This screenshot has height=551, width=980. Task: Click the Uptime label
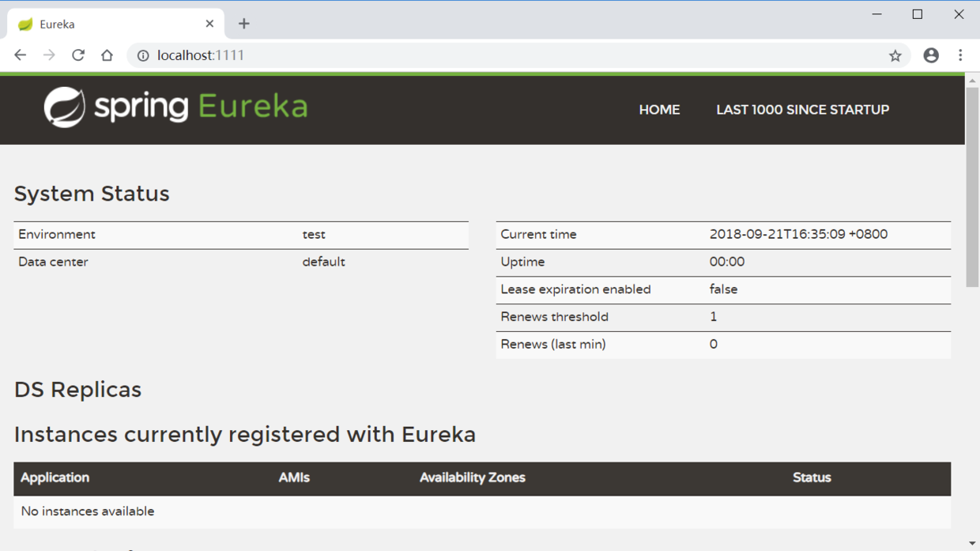click(x=522, y=262)
